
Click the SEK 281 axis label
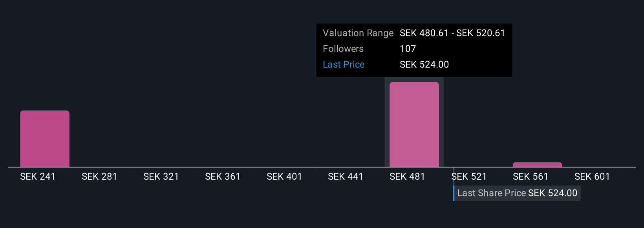[x=99, y=177]
